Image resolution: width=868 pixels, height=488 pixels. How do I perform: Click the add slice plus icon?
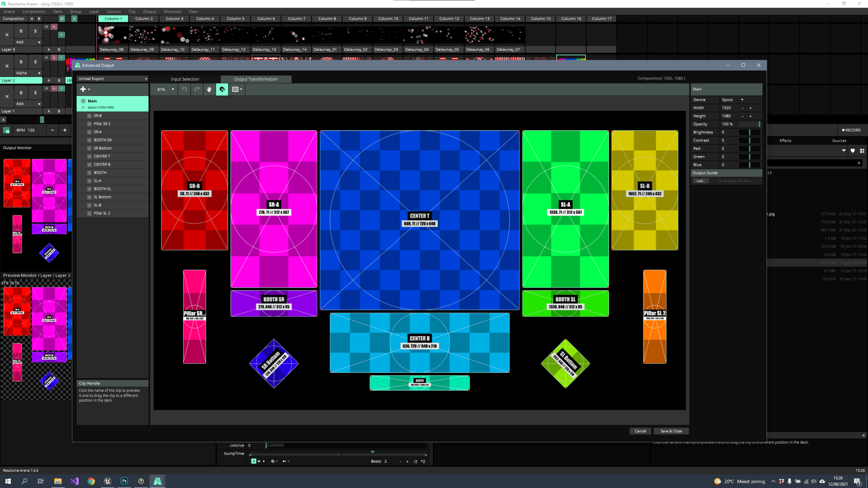pyautogui.click(x=83, y=89)
